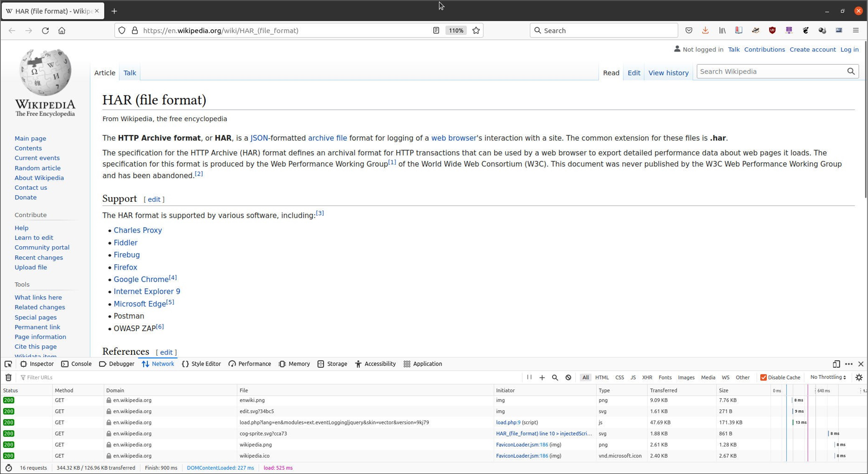
Task: Toggle reader view in address bar
Action: click(x=436, y=31)
